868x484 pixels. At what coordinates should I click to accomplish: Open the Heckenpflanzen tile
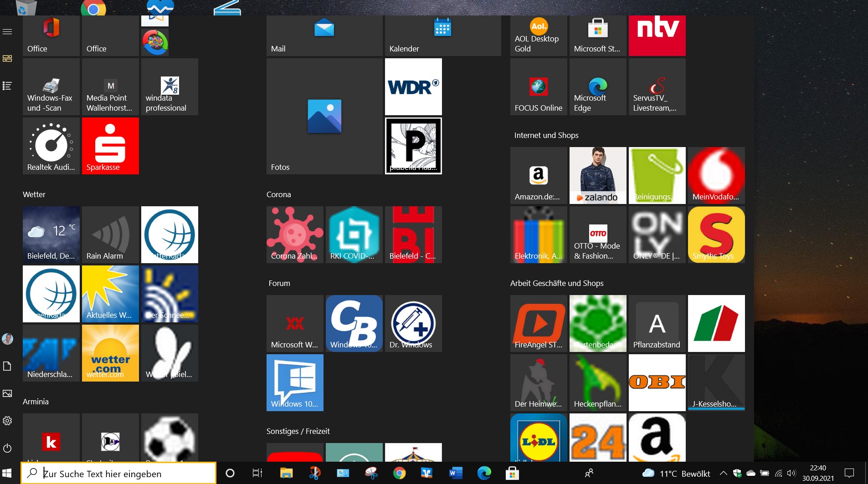598,382
